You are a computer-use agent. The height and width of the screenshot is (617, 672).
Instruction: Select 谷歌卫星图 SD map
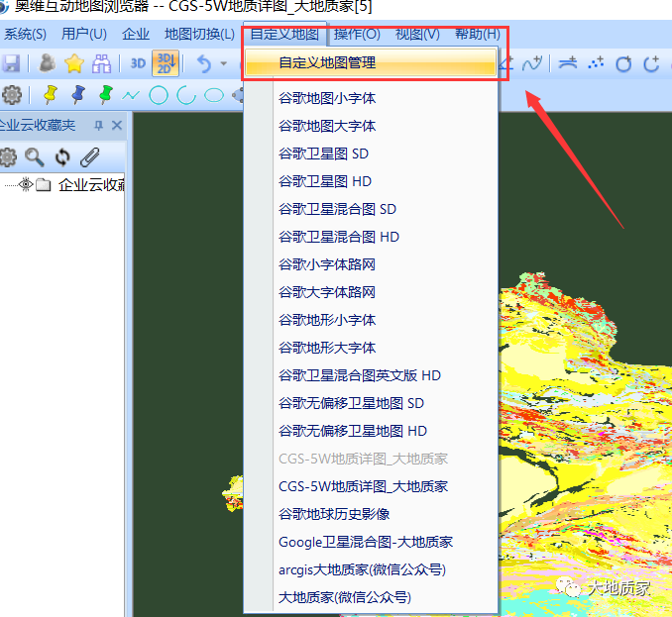(371, 154)
